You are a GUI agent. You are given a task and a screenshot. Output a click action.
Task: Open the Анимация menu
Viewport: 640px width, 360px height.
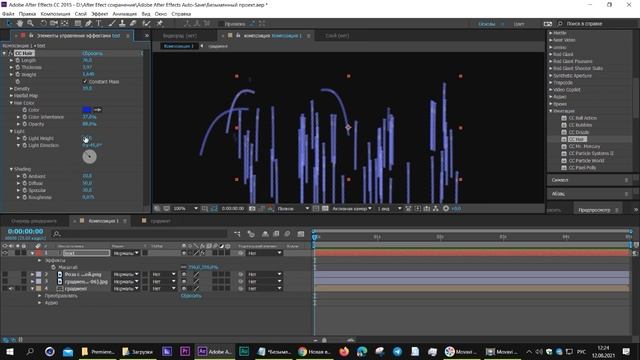125,14
